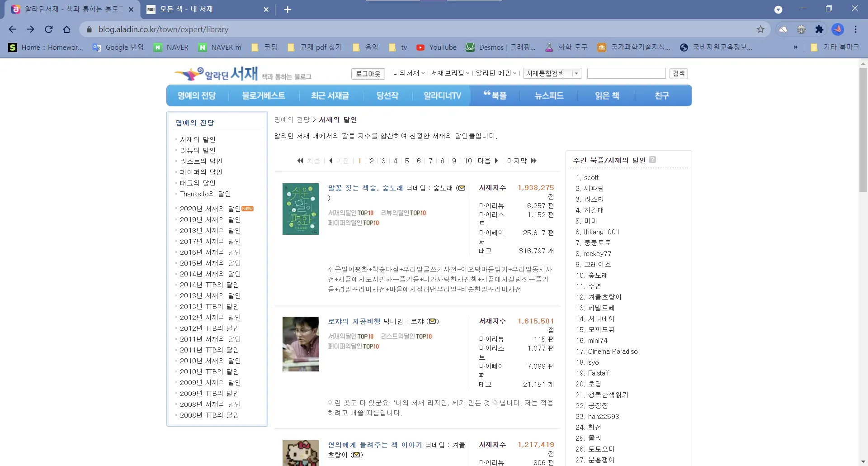The image size is (868, 466).
Task: Open the 뉴스피드 tab
Action: (x=549, y=96)
